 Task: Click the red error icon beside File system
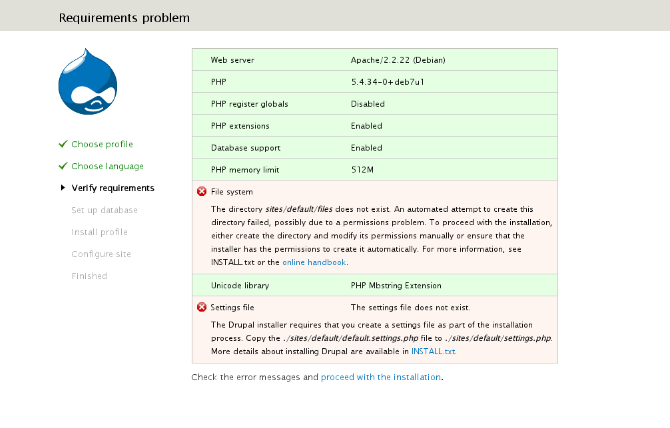click(202, 192)
